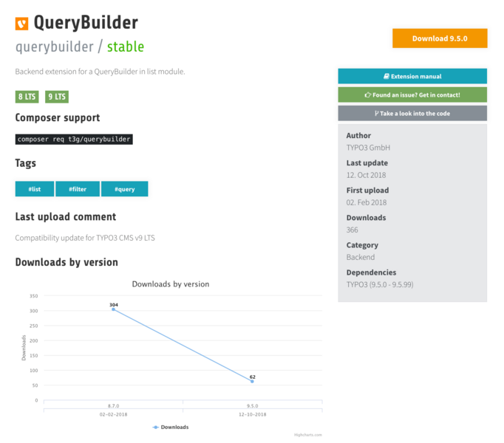Click the hand icon beside Found an issue
The image size is (504, 443).
(x=367, y=95)
